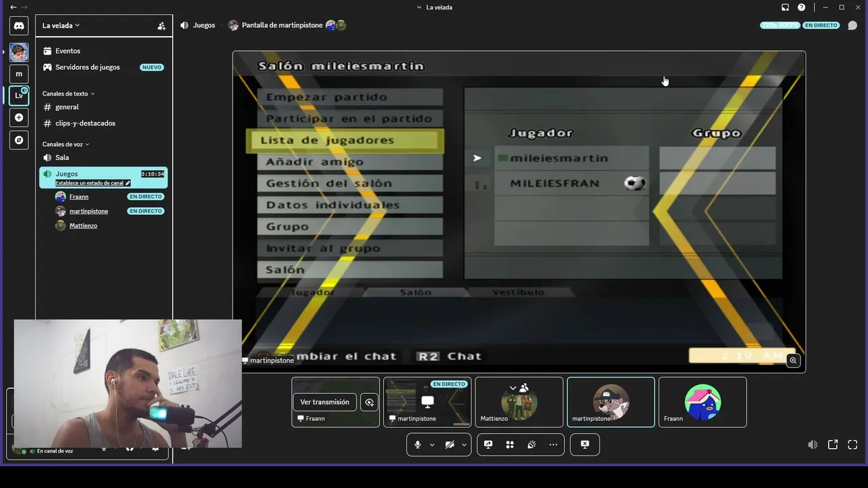
Task: Open the 'm' server in sidebar
Action: (19, 74)
